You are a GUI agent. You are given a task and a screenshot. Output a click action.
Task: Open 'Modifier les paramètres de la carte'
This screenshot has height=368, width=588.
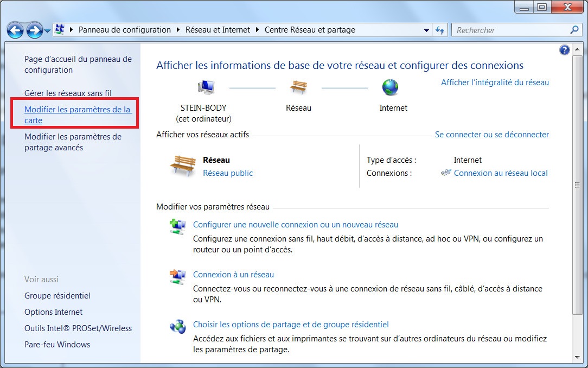78,115
